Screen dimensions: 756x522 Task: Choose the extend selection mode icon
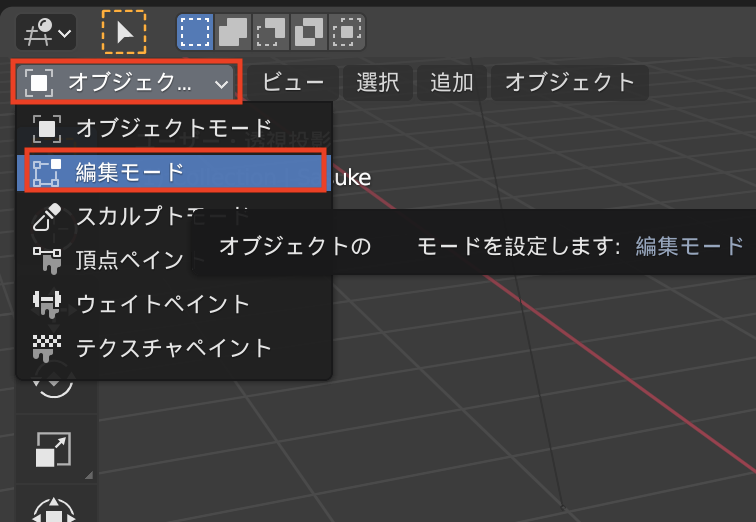233,32
